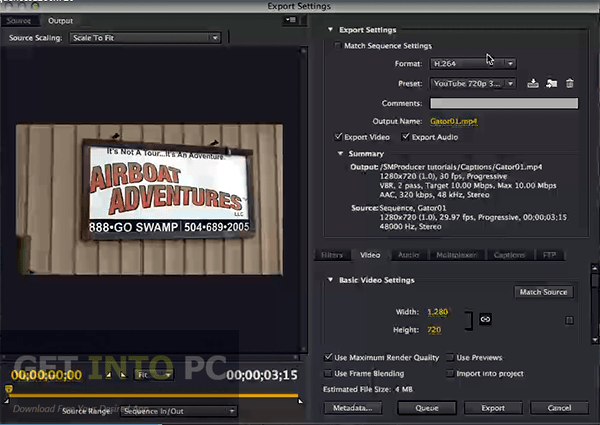
Task: Click the Gator01.mp4 output name link
Action: 453,121
